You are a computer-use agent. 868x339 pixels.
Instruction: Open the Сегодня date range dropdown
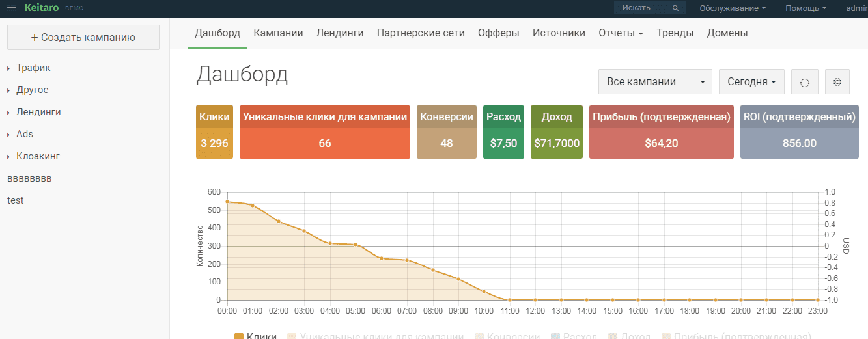(751, 82)
